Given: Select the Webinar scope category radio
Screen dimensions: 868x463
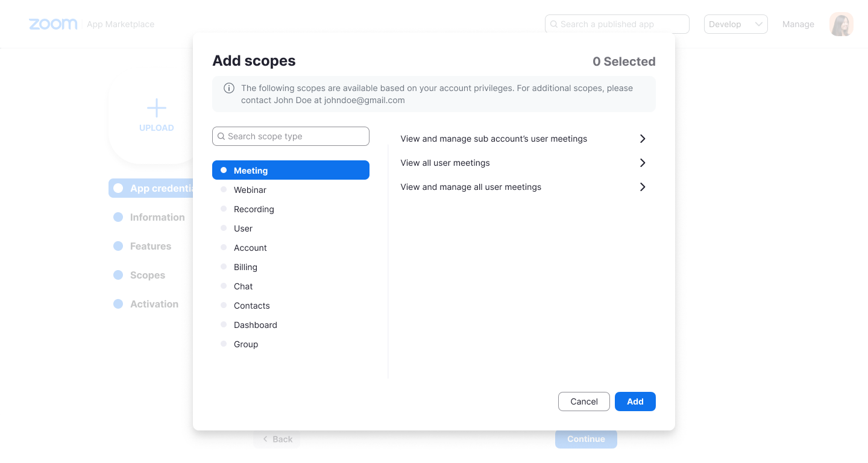Looking at the screenshot, I should [x=224, y=189].
